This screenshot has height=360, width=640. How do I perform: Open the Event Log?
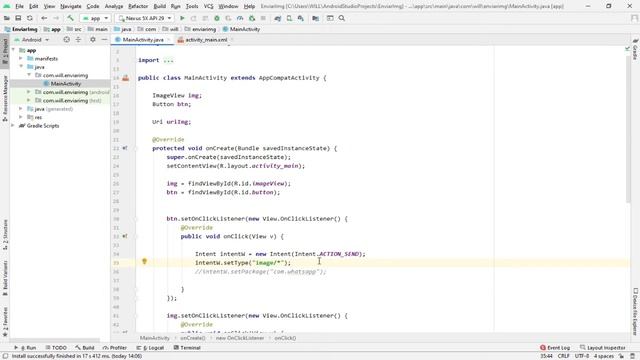point(555,348)
